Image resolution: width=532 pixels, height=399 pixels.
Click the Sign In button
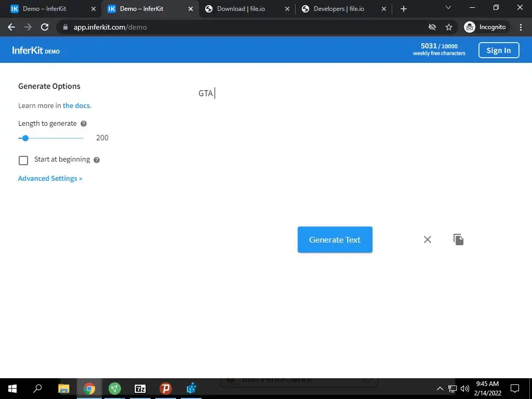pyautogui.click(x=499, y=50)
